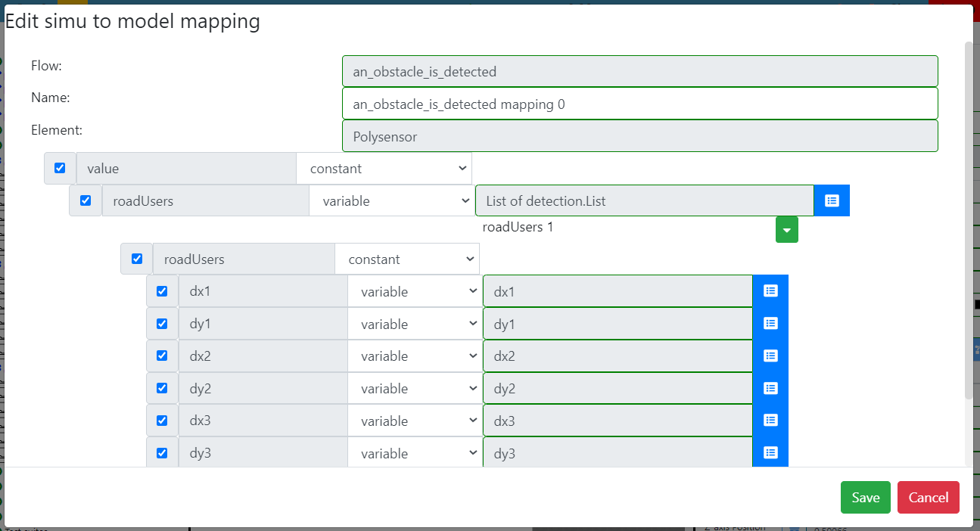Select the Element field Polysensor

tap(640, 136)
